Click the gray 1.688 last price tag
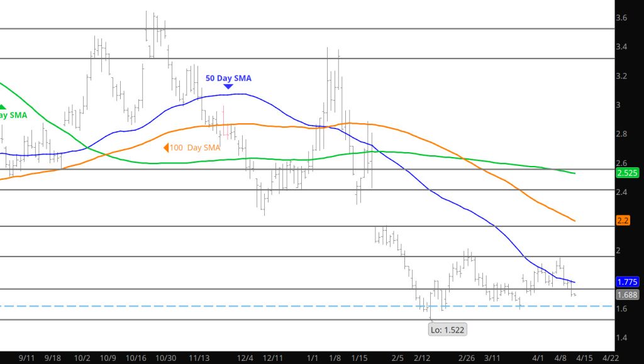Screen dimensions: 644x364 click(628, 294)
